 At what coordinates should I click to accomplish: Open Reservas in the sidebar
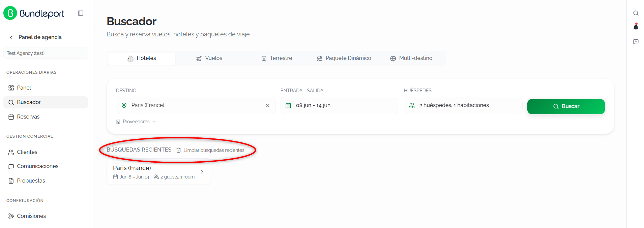[46, 117]
